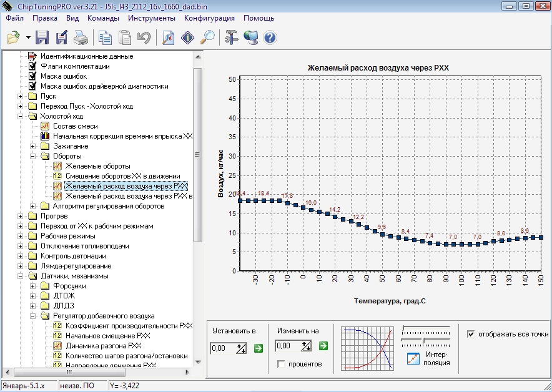The image size is (552, 392).
Task: Open the 'Конфигурация' menu
Action: tap(209, 18)
